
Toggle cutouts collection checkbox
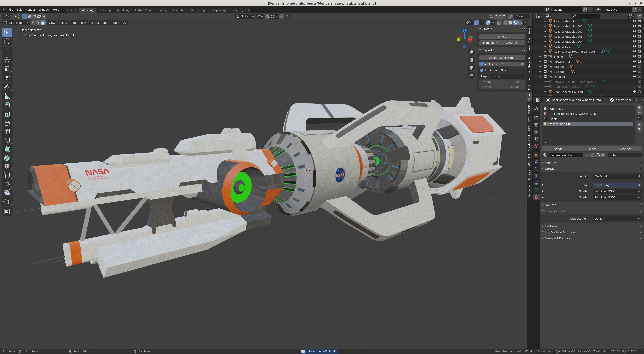(545, 66)
